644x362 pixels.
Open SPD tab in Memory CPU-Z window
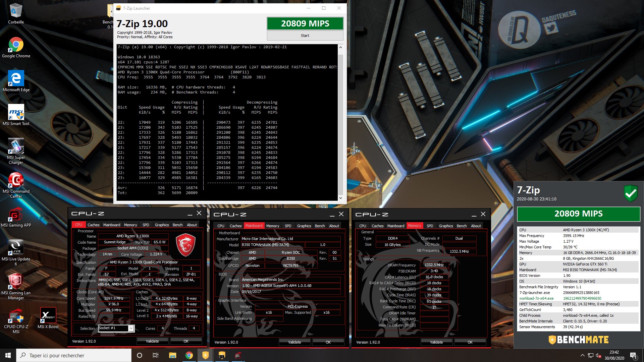click(x=430, y=226)
